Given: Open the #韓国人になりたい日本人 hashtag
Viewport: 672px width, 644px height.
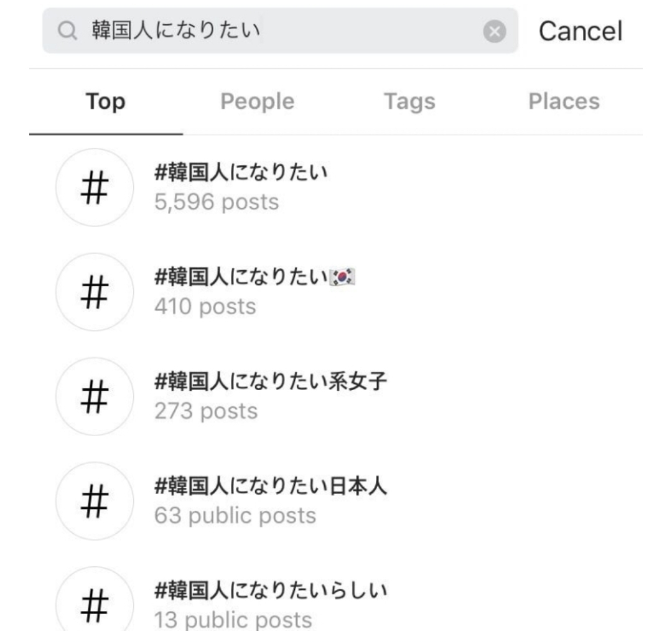Looking at the screenshot, I should coord(271,488).
